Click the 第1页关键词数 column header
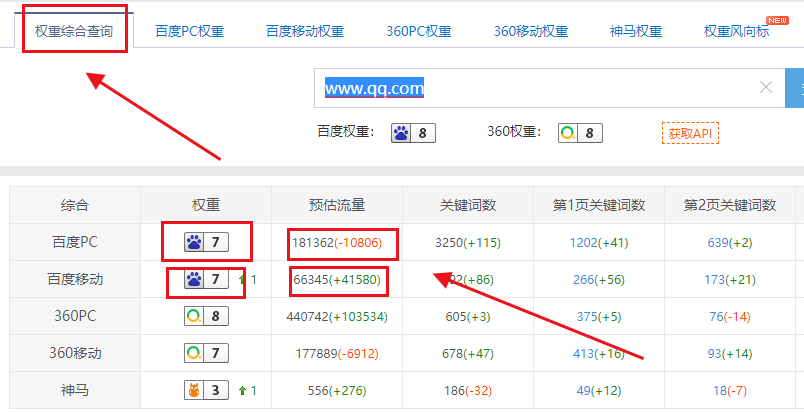The image size is (804, 412). [x=599, y=205]
